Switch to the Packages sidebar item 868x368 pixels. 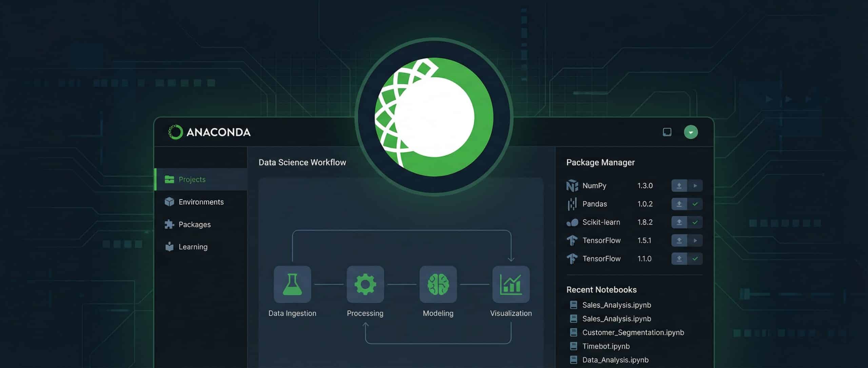(194, 224)
